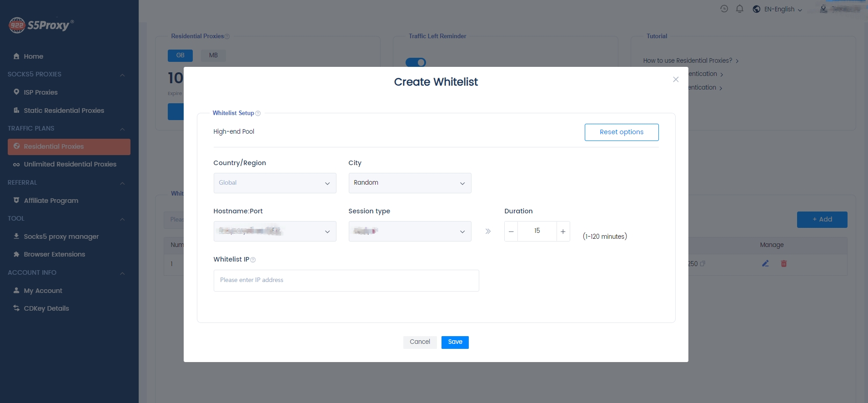
Task: Click the notification bell icon
Action: point(739,9)
